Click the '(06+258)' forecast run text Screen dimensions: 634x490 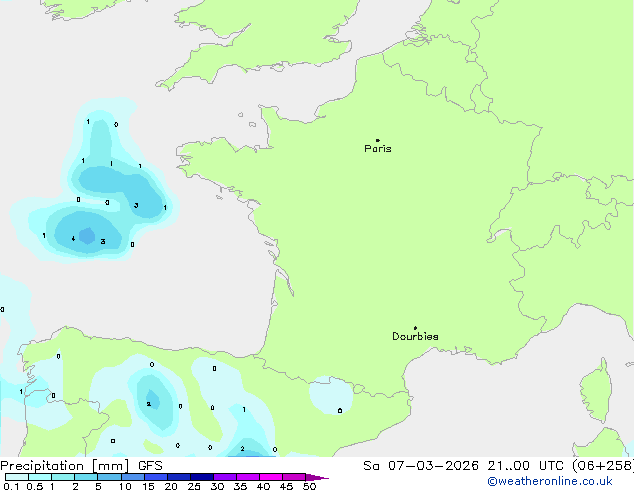coord(603,466)
